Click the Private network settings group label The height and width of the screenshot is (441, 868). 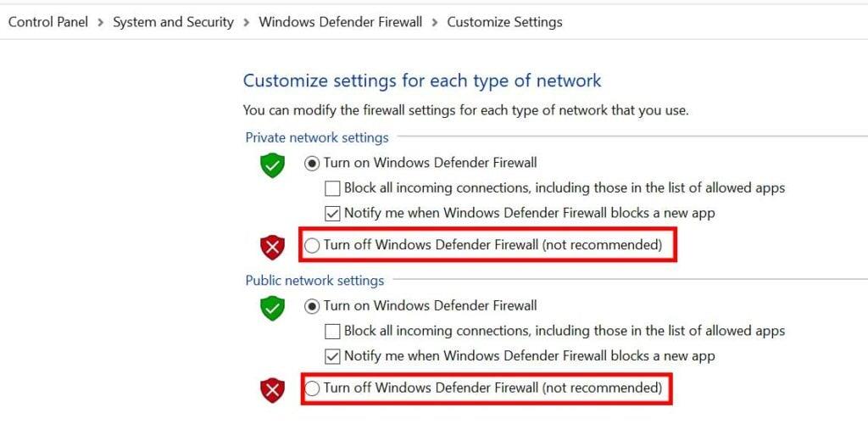click(x=317, y=137)
